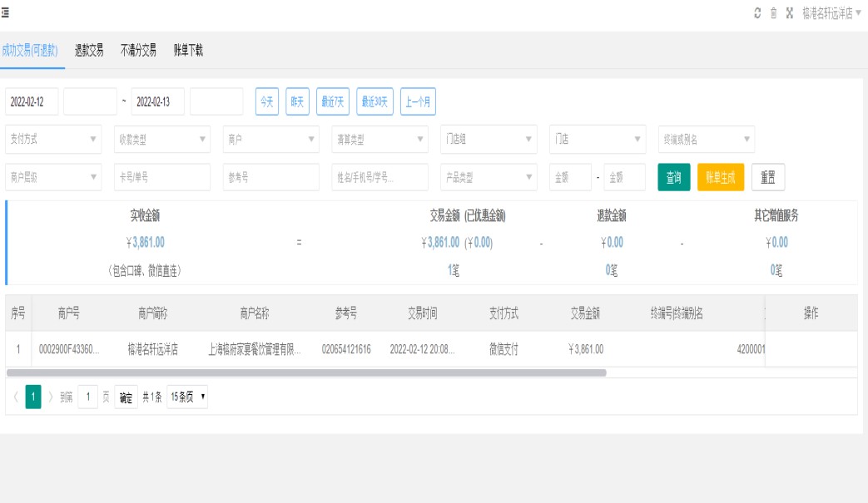
Task: Open the 门店组 dropdown
Action: click(489, 139)
